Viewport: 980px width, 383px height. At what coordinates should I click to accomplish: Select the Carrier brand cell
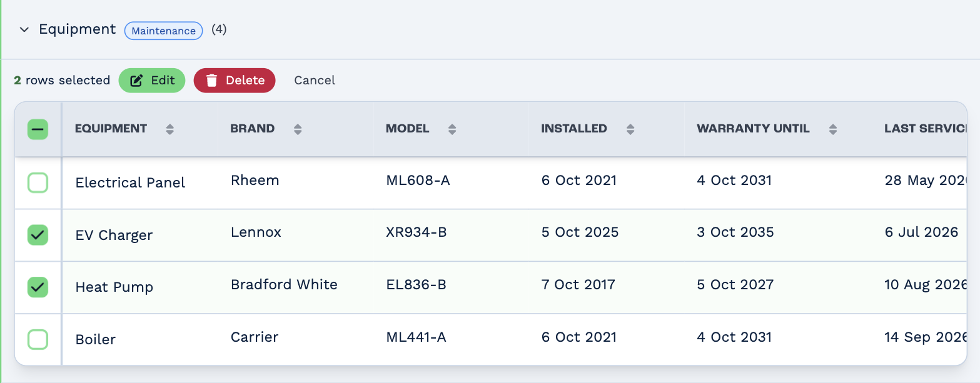click(255, 337)
